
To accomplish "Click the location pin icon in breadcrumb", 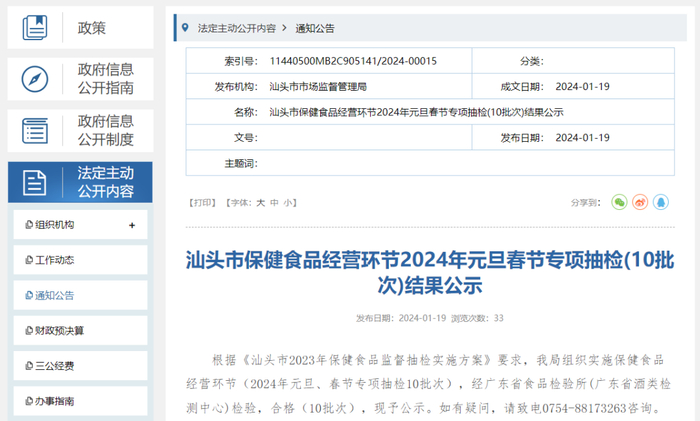I will (x=185, y=28).
